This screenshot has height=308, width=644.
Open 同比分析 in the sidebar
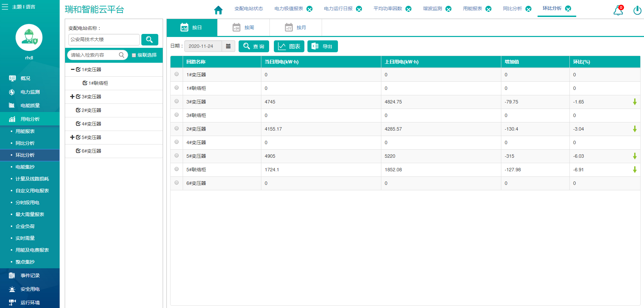pyautogui.click(x=25, y=143)
